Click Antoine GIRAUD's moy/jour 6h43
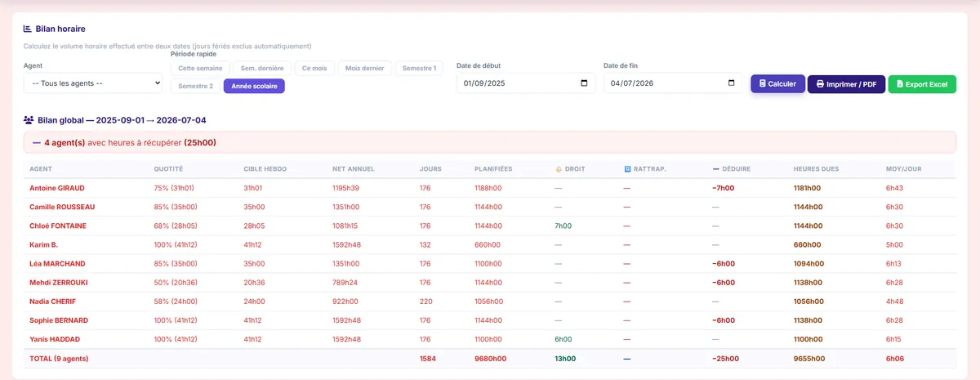 pos(894,188)
